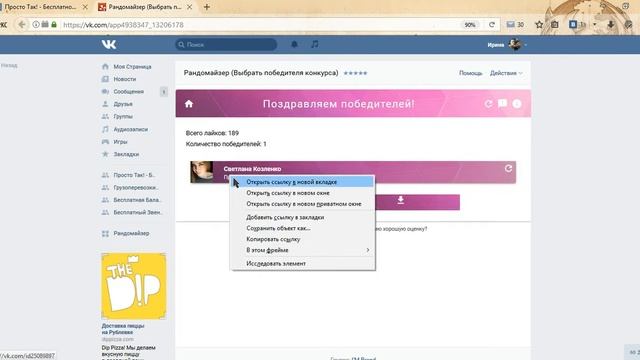Image resolution: width=640 pixels, height=360 pixels.
Task: Click the green padlock security icon
Action: (x=54, y=24)
